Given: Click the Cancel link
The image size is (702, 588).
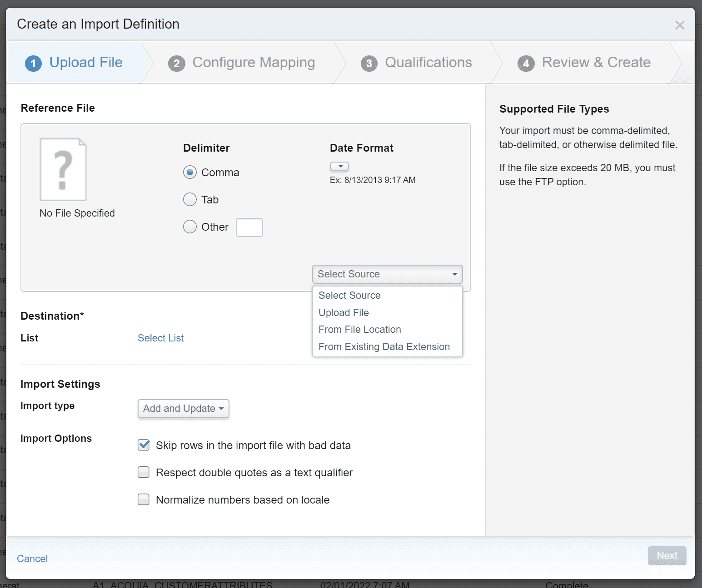Looking at the screenshot, I should click(x=32, y=559).
